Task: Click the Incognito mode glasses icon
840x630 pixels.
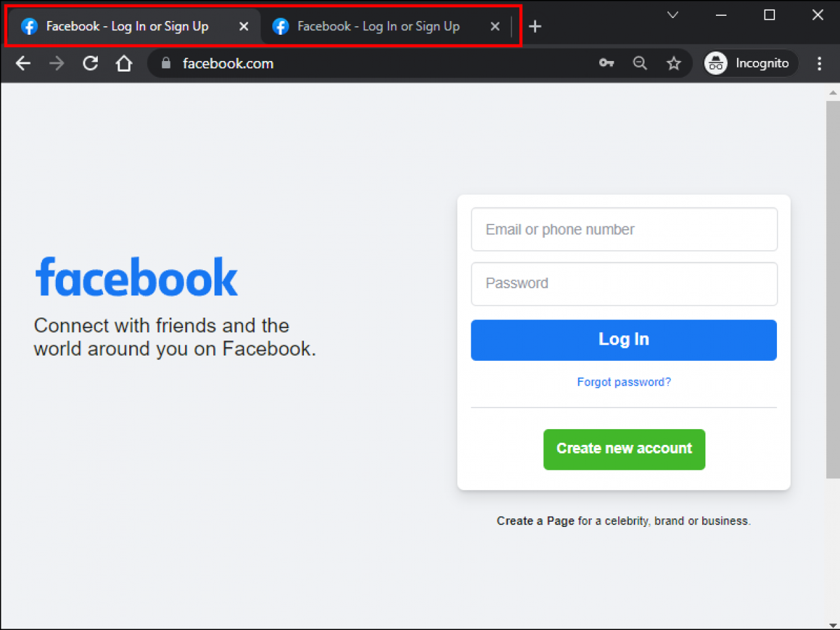Action: pos(715,63)
